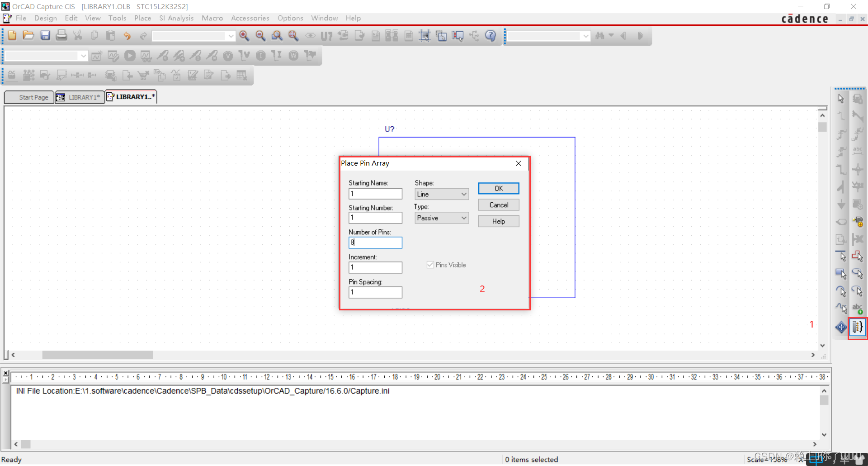Click the Snap to Grid toolbar icon
868x466 pixels.
(x=425, y=36)
